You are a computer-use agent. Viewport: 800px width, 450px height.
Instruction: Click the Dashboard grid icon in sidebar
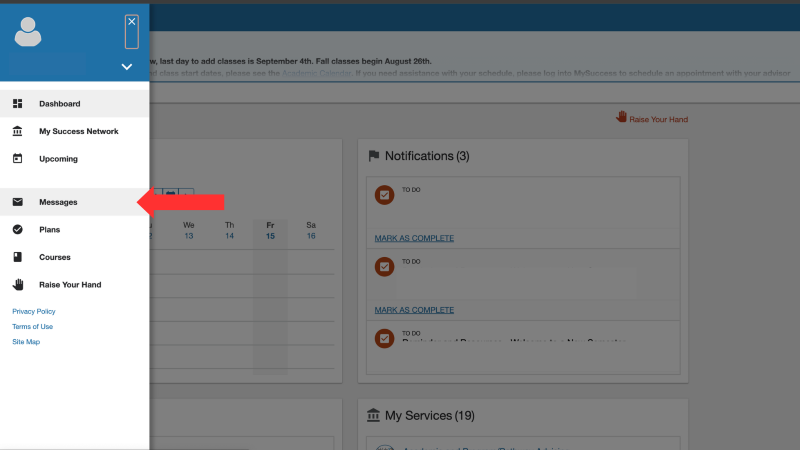(x=17, y=104)
